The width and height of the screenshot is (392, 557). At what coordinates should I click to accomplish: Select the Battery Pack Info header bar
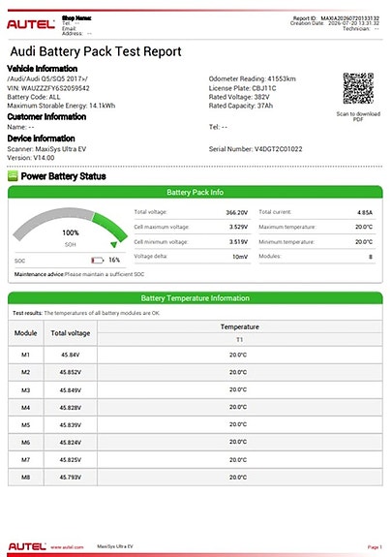click(x=196, y=192)
